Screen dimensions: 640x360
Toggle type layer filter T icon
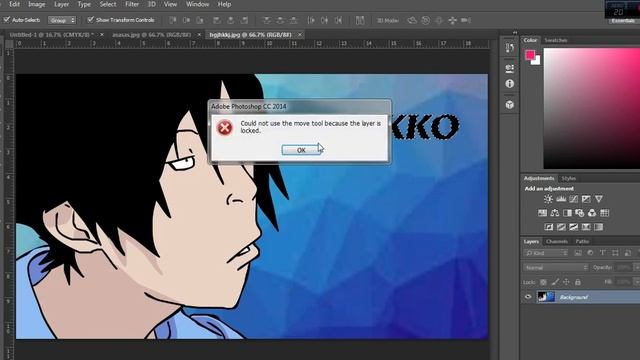coord(602,253)
